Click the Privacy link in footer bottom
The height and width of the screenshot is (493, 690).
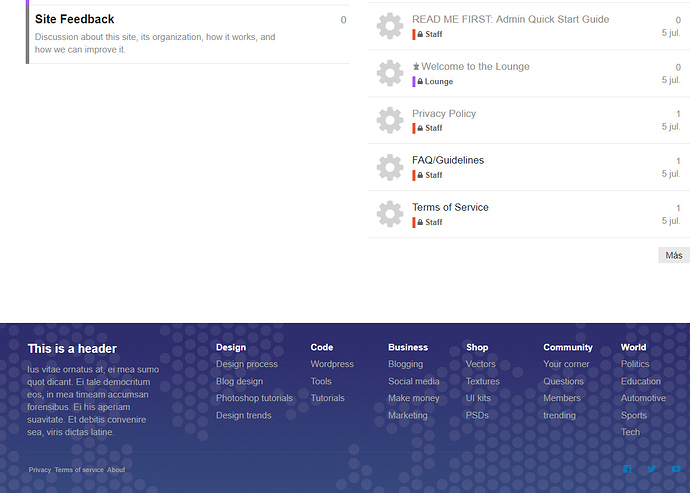[40, 470]
